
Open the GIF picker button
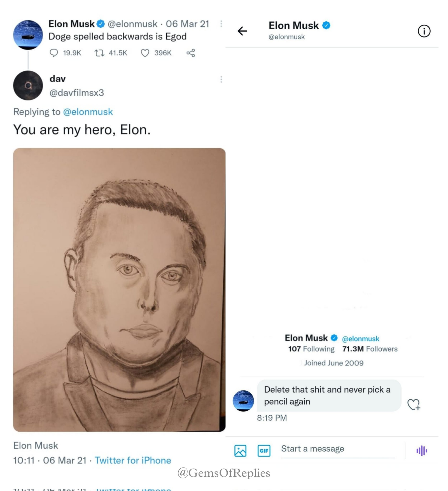tap(264, 451)
